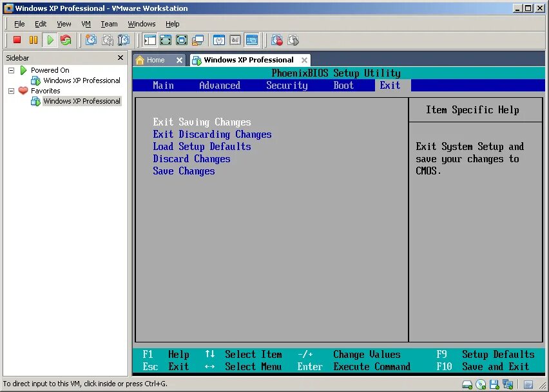
Task: Click the Quick Switch mode toolbar icon
Action: click(x=166, y=40)
